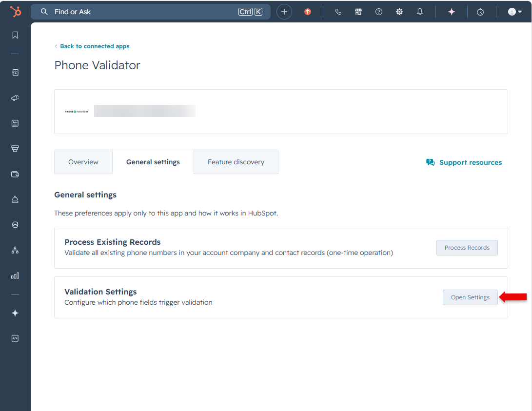The image size is (532, 411).
Task: Open the Settings gear icon
Action: pyautogui.click(x=399, y=12)
